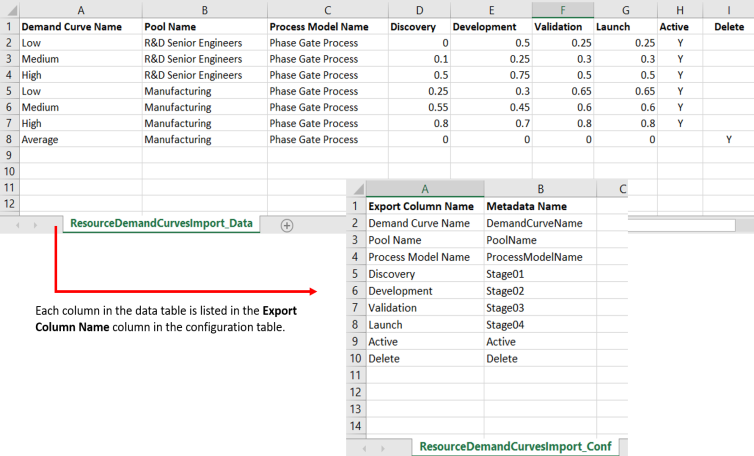This screenshot has height=456, width=754.
Task: Select the 'Stage01' metadata cell
Action: [540, 274]
